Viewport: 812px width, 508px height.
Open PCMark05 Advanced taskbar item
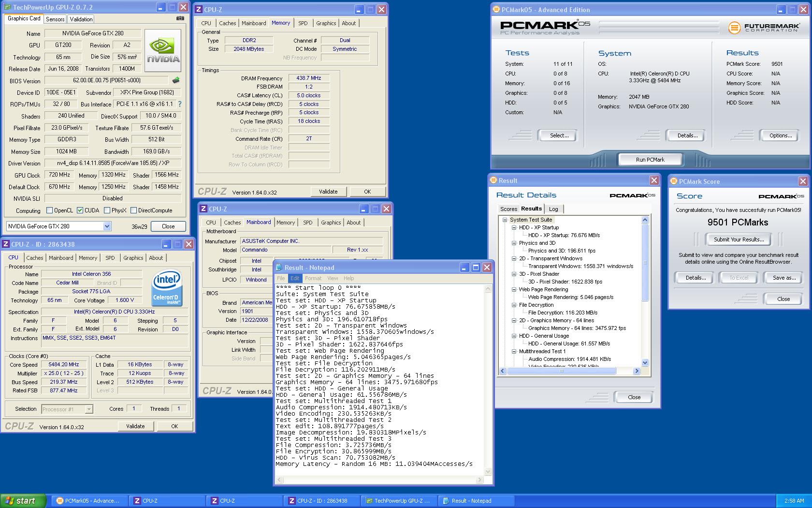(x=89, y=501)
